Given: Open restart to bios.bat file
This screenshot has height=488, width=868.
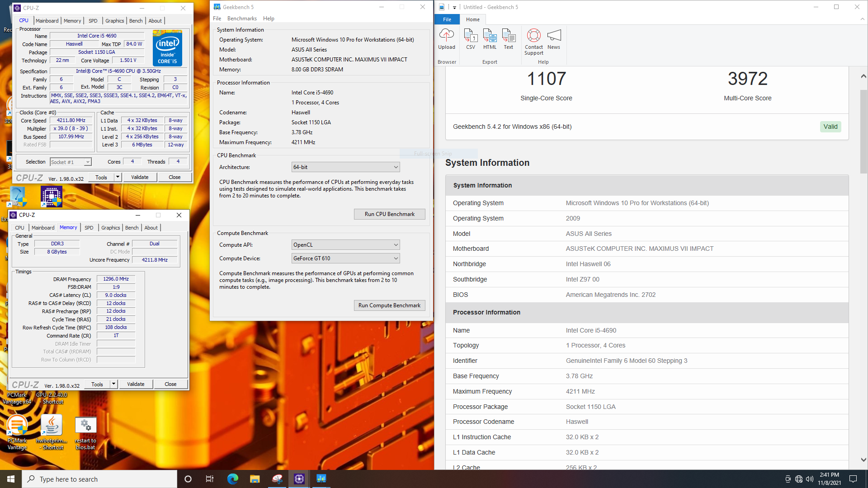Looking at the screenshot, I should [x=85, y=432].
